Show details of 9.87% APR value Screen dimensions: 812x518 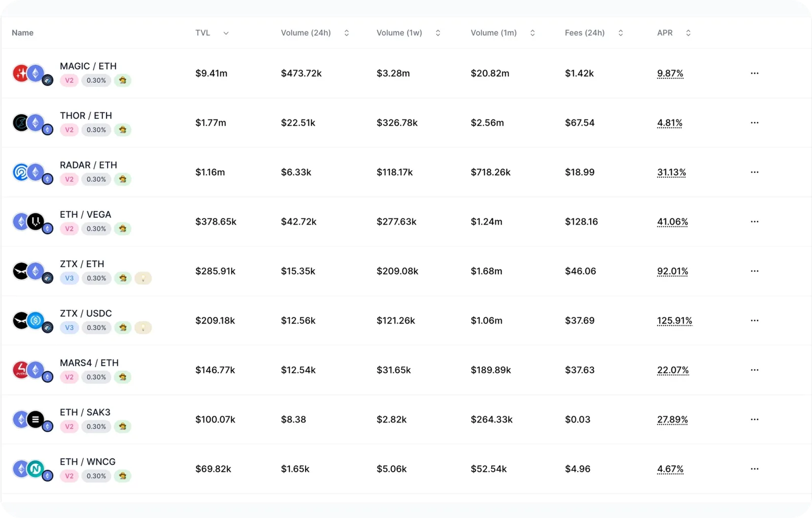click(670, 74)
